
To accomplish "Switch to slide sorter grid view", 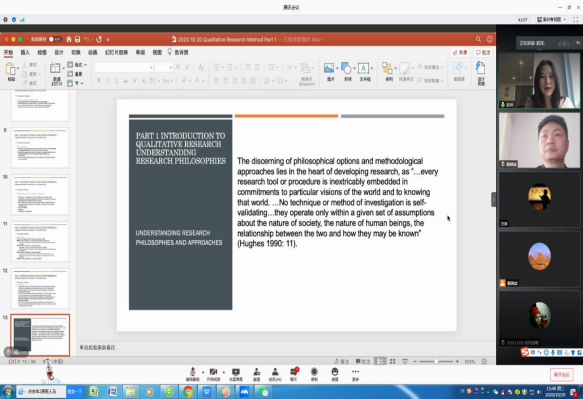I will coord(393,361).
